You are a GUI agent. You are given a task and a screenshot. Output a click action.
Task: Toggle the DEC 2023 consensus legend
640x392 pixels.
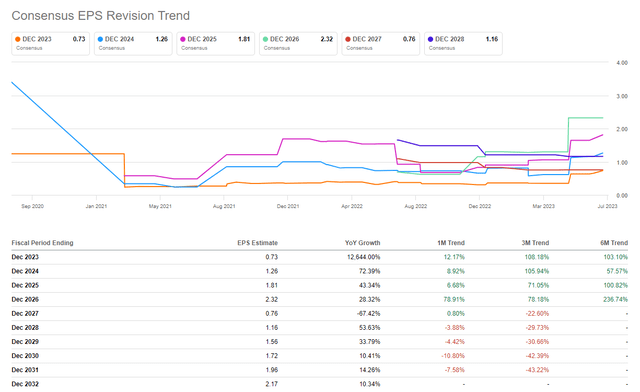(50, 43)
